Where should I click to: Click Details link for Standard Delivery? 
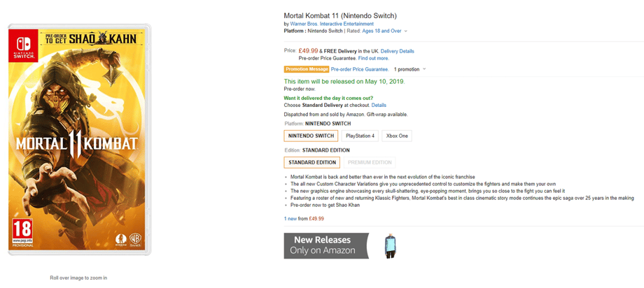[x=379, y=105]
